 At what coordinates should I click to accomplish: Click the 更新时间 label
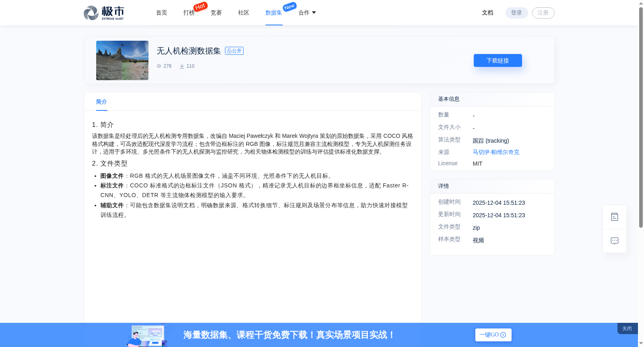tap(449, 214)
